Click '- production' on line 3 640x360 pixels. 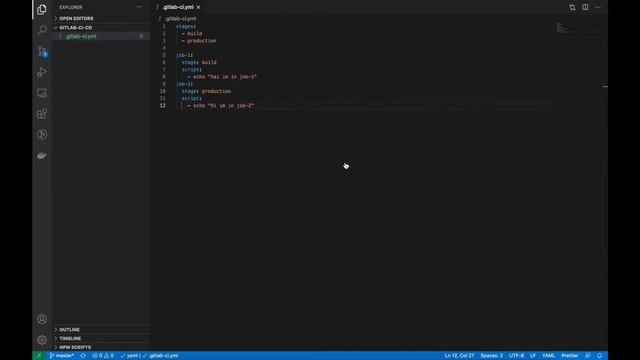(199, 41)
